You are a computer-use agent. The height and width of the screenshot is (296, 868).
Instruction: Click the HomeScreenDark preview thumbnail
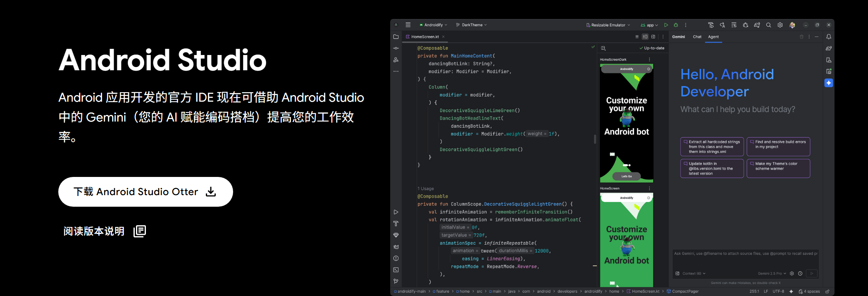(627, 123)
